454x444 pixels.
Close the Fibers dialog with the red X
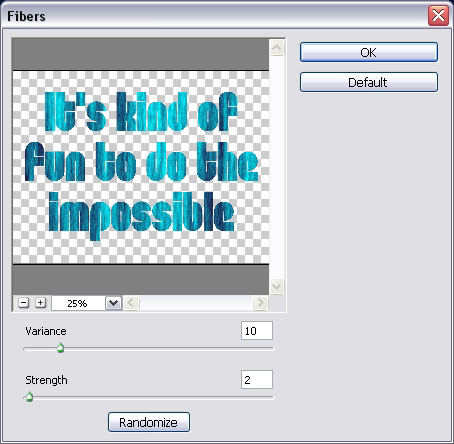tap(438, 16)
